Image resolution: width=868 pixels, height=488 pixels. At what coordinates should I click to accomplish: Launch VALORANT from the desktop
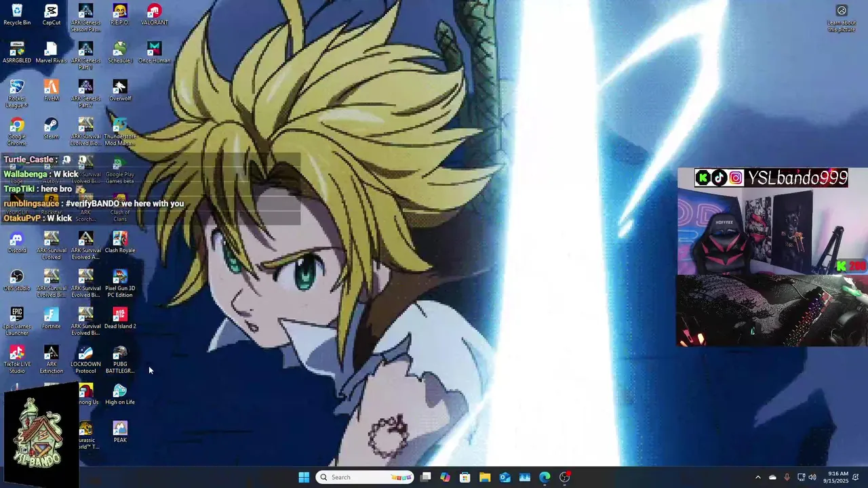[155, 15]
